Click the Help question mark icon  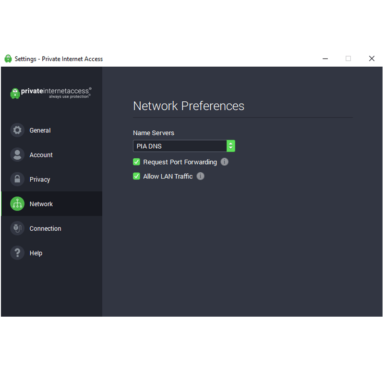(x=17, y=253)
